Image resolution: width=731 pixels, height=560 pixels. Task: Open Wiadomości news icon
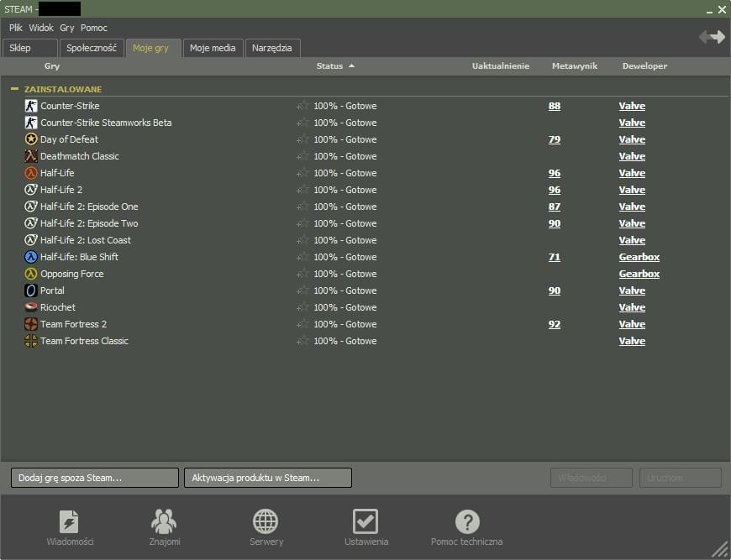coord(69,521)
